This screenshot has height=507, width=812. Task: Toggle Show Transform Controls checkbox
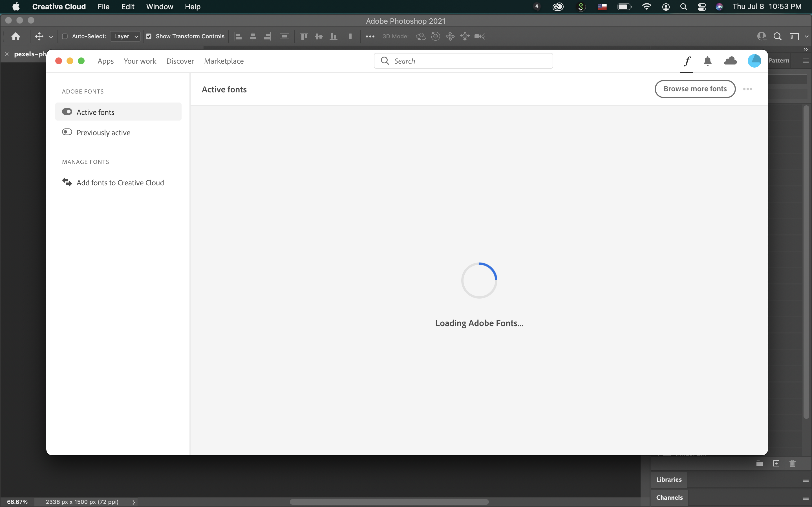click(x=148, y=36)
